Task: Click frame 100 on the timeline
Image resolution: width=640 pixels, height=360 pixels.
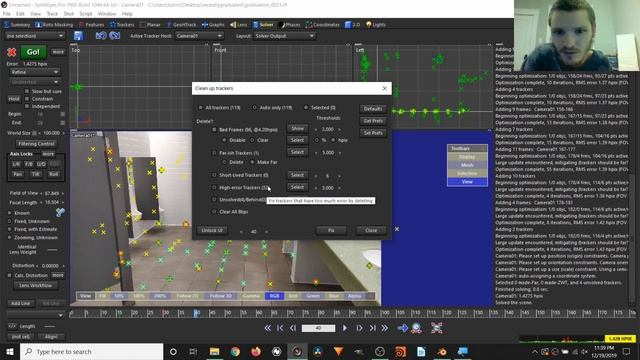Action: (384, 313)
